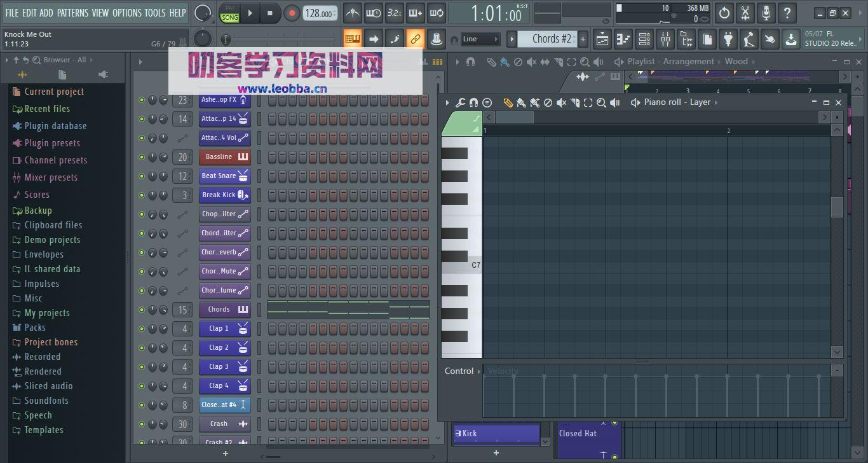
Task: Open the OPTIONS menu
Action: click(x=127, y=12)
